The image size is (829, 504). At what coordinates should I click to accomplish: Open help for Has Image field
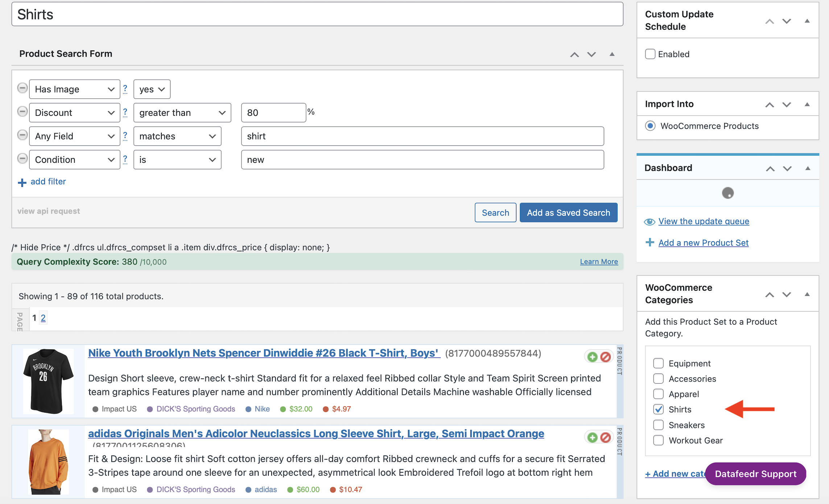click(x=125, y=88)
